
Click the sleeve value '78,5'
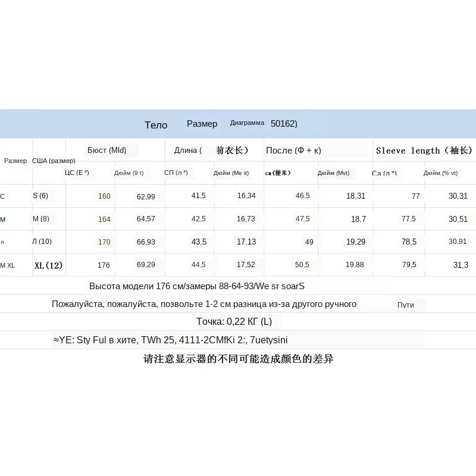click(x=409, y=242)
